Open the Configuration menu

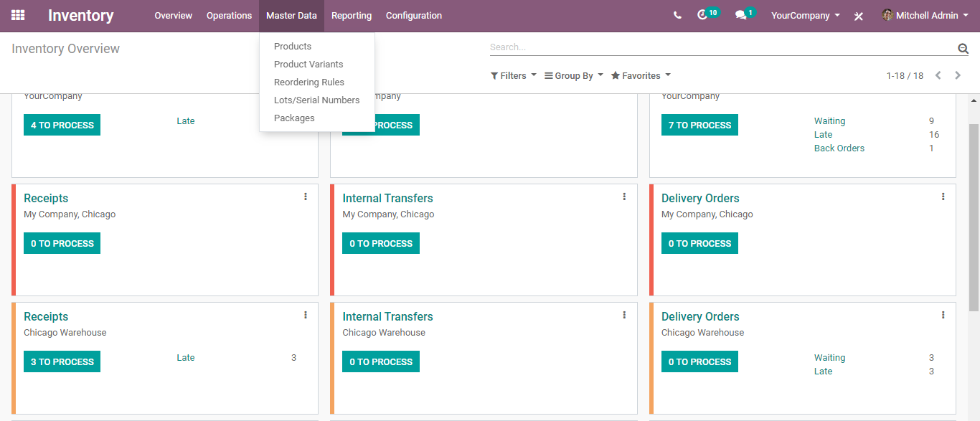pos(414,15)
